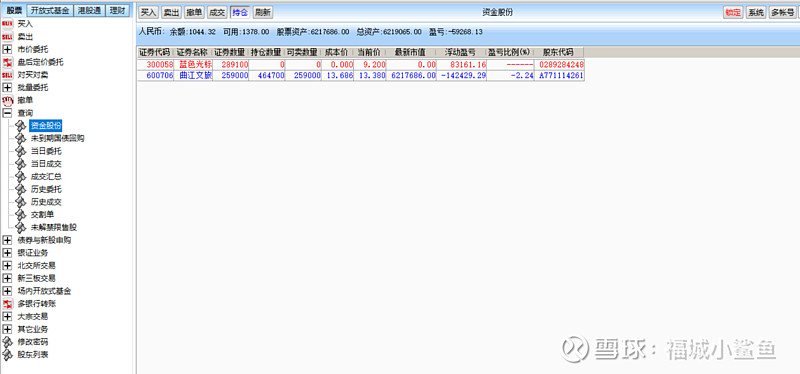Select the 曲江文旅 holding row

[360, 75]
